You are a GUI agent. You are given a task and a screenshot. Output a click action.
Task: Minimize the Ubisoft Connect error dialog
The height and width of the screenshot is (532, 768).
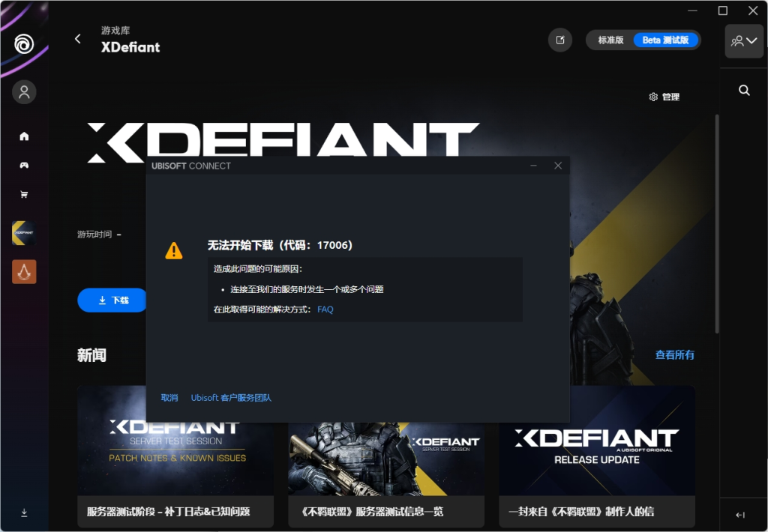[533, 166]
